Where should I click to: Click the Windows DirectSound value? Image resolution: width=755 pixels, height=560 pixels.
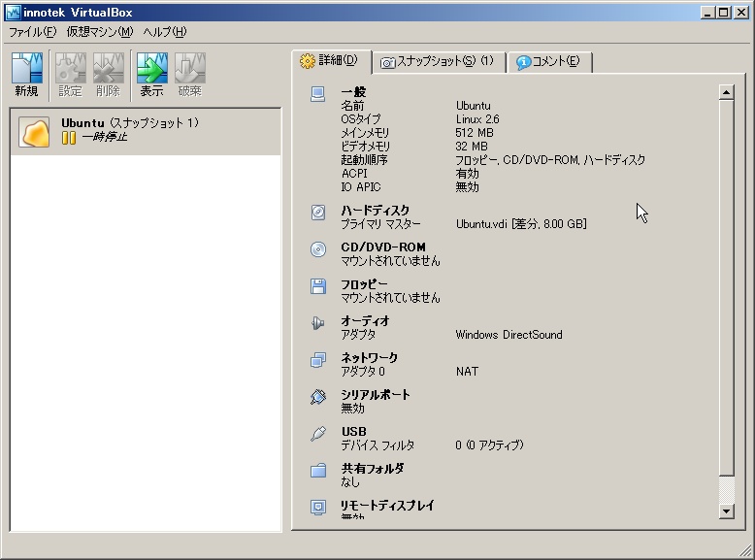click(x=509, y=335)
